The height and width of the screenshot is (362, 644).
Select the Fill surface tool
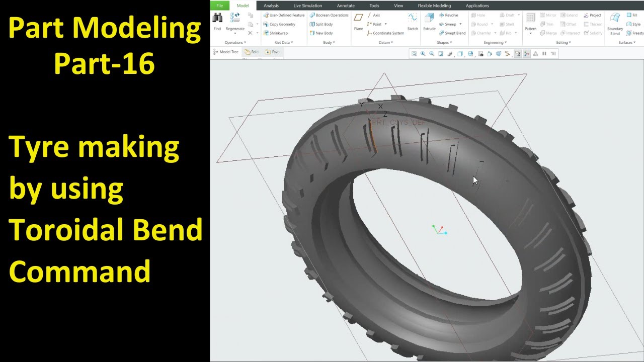[632, 15]
